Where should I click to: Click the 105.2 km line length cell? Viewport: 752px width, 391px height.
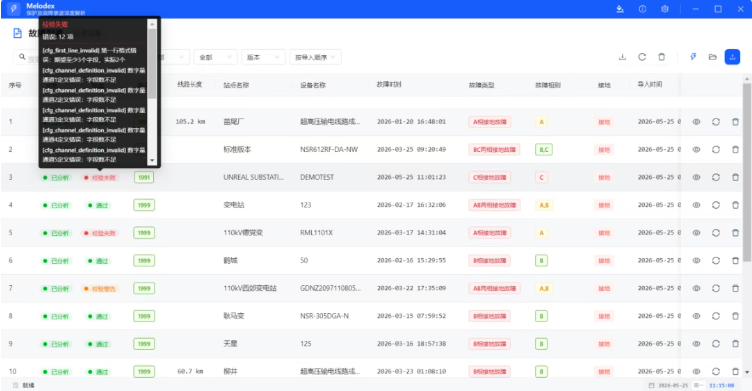coord(190,122)
